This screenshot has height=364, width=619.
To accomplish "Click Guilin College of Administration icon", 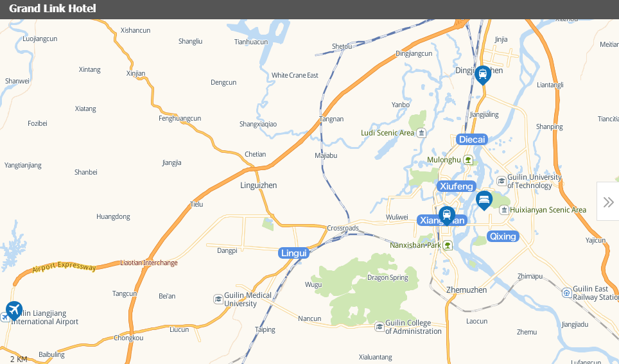I will coord(379,327).
